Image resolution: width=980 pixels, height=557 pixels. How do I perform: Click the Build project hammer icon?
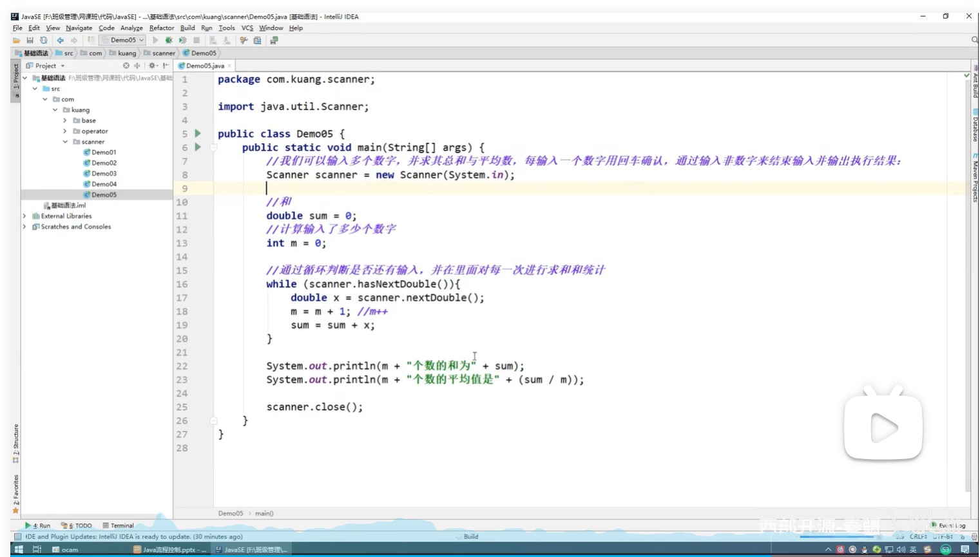click(x=91, y=41)
